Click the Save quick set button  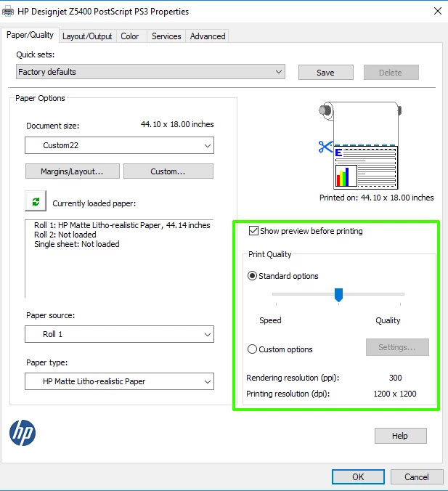pyautogui.click(x=326, y=73)
